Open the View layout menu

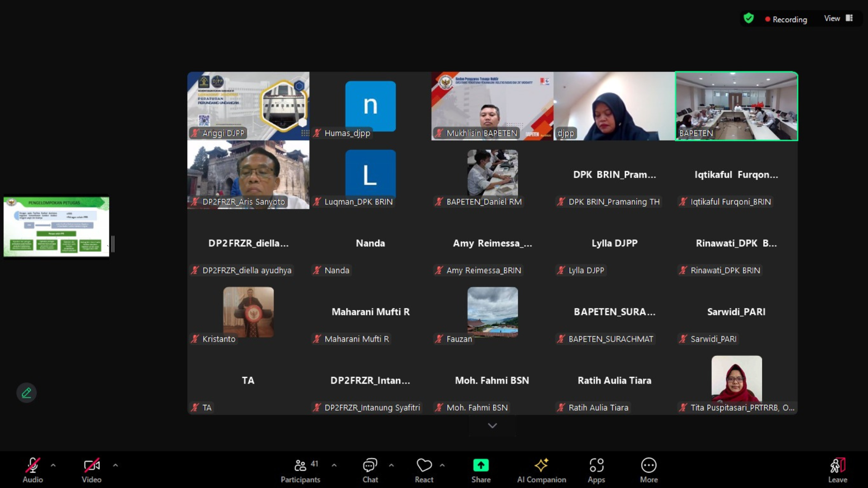click(838, 19)
